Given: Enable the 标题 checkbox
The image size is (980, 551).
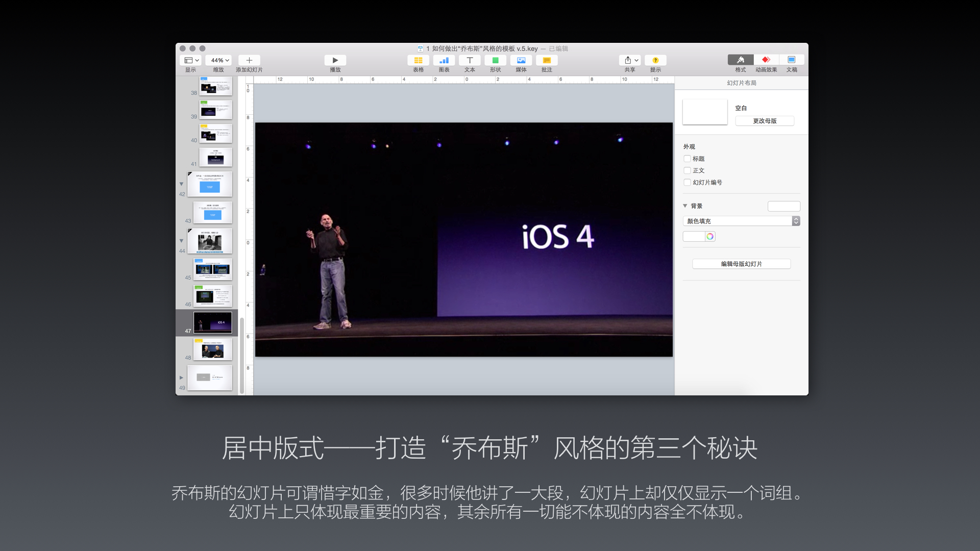Looking at the screenshot, I should [687, 159].
